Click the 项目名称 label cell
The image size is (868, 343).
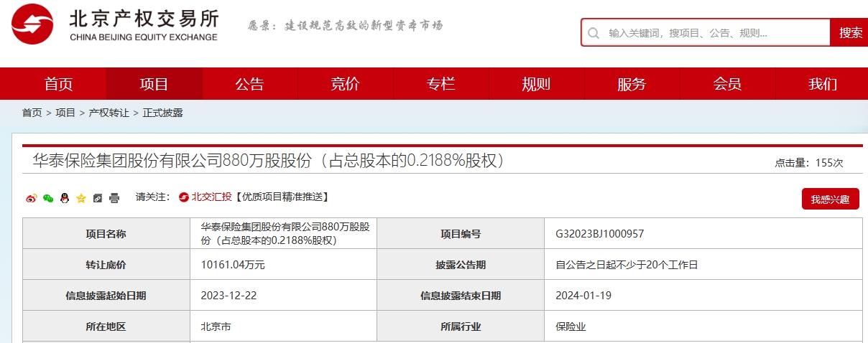(106, 234)
